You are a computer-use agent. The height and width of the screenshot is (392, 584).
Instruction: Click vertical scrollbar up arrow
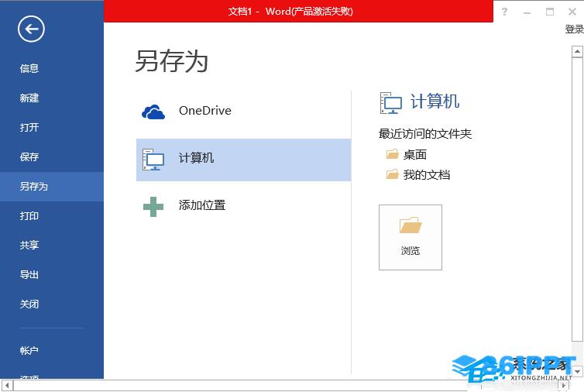[577, 51]
